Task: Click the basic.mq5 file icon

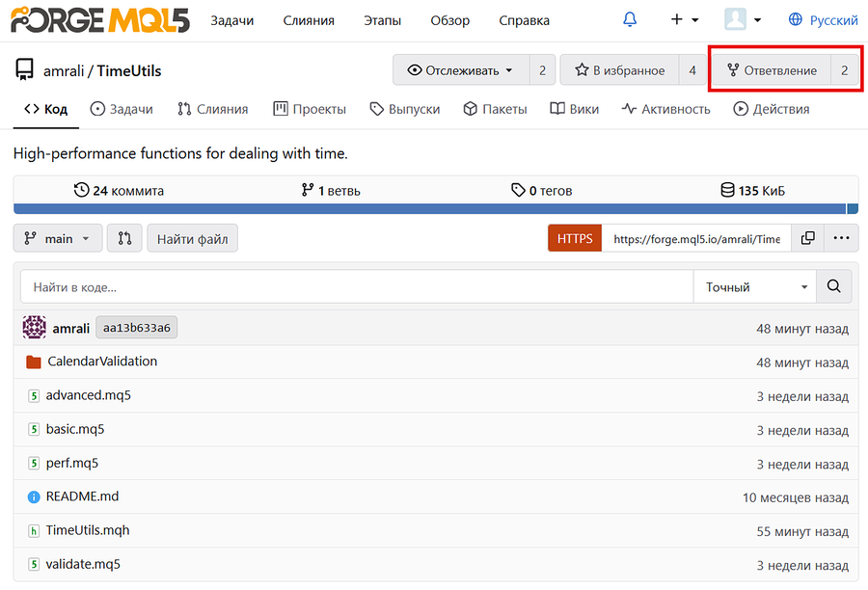Action: tap(34, 430)
